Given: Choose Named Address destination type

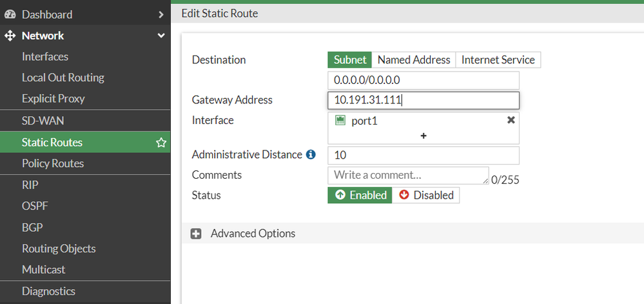Looking at the screenshot, I should (x=414, y=60).
